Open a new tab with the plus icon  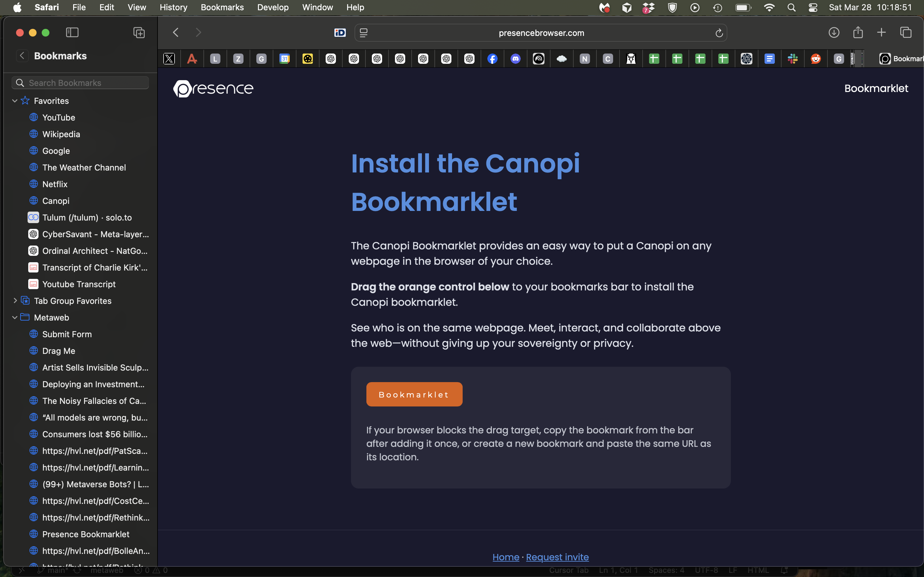881,32
